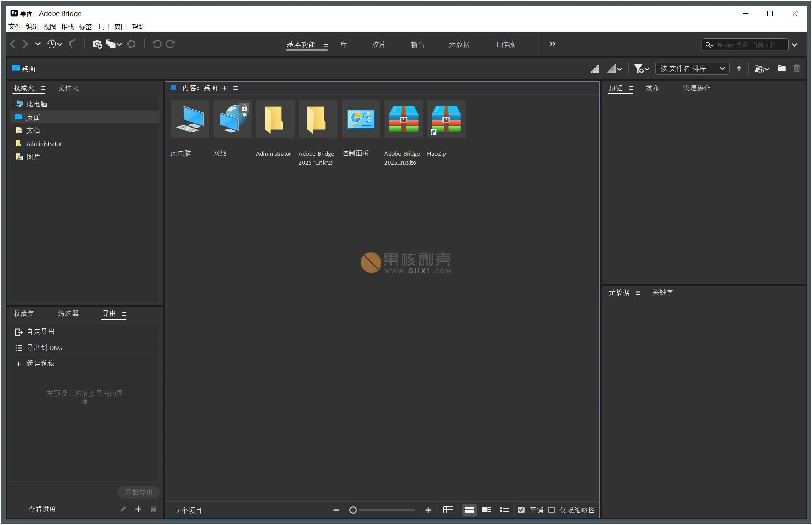Viewport: 812px width, 525px height.
Task: Toggle ascending sort order arrow
Action: click(x=739, y=68)
